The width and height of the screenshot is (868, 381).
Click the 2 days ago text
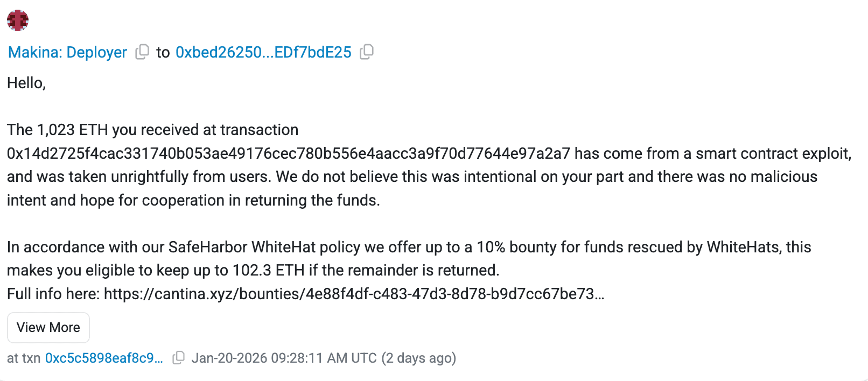pyautogui.click(x=419, y=357)
